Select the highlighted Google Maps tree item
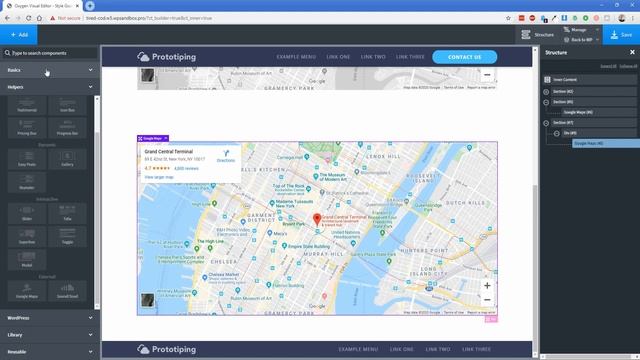 point(606,143)
